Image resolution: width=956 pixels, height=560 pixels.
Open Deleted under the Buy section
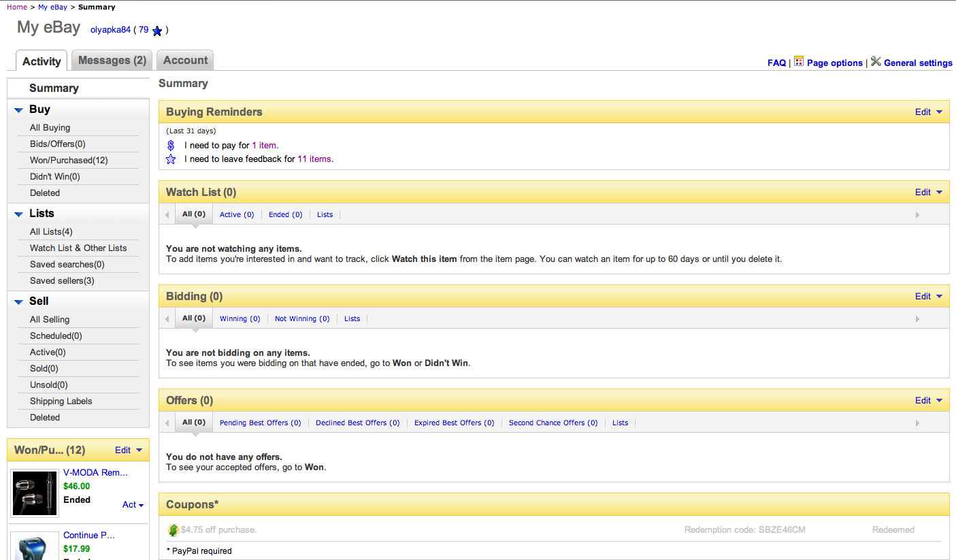tap(45, 193)
